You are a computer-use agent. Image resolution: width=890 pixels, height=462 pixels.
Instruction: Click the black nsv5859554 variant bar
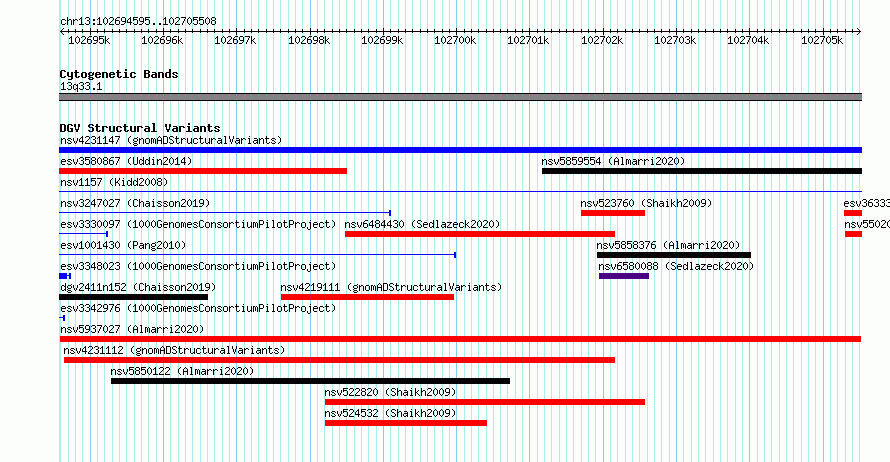[702, 171]
